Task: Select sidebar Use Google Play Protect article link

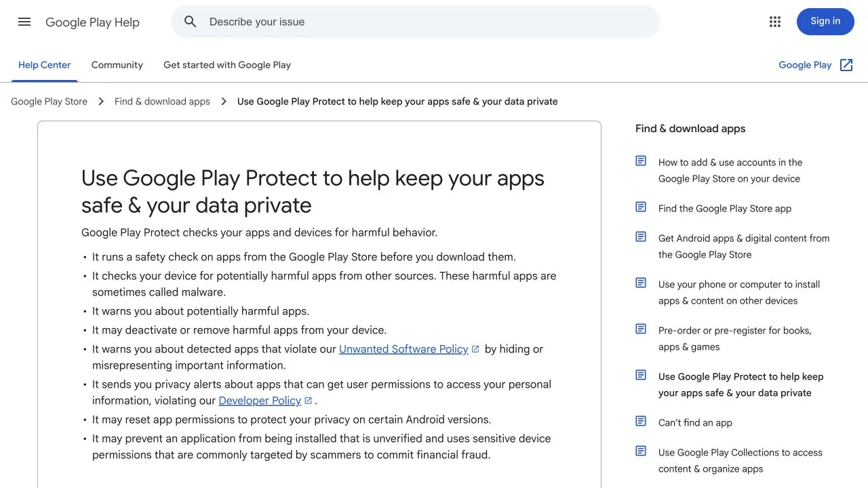Action: (741, 385)
